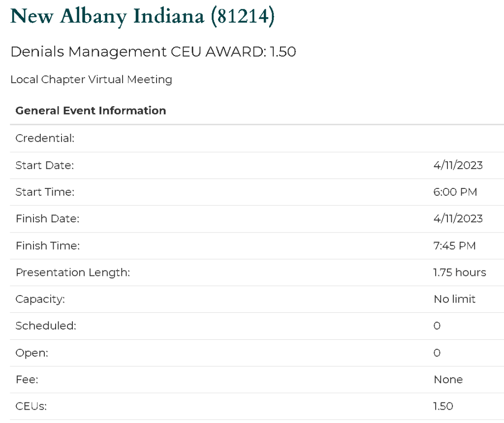The height and width of the screenshot is (423, 504).
Task: Click the 6:00 PM start time value
Action: tap(455, 192)
